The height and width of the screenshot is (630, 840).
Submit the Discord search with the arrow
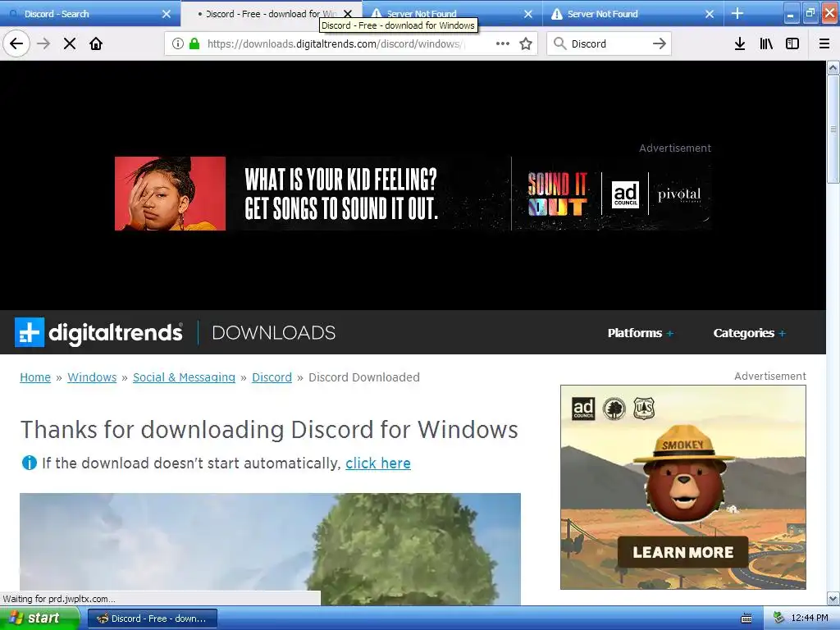[x=660, y=43]
